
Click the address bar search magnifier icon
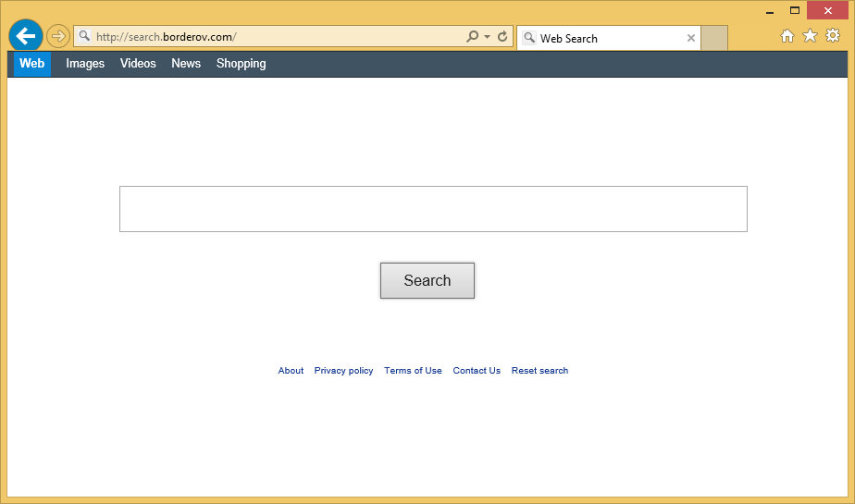click(x=472, y=37)
